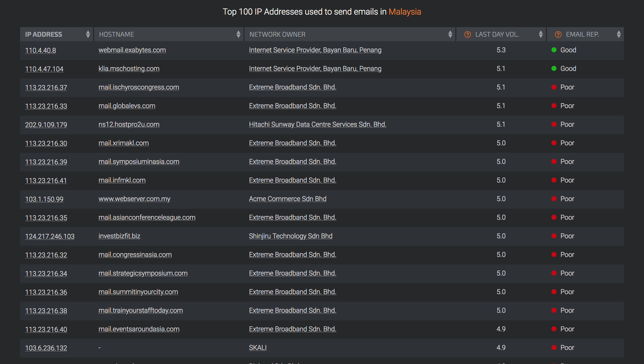The height and width of the screenshot is (364, 644).
Task: Click the help icon beside Email Rep.
Action: 558,34
